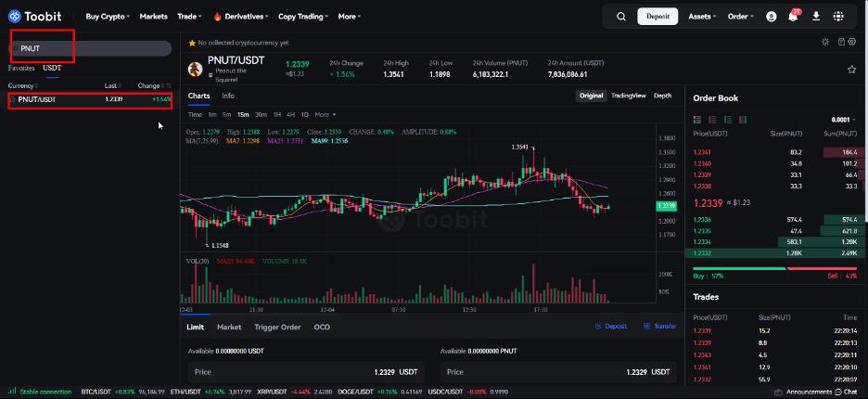
Task: Select the Market order tab
Action: click(229, 327)
